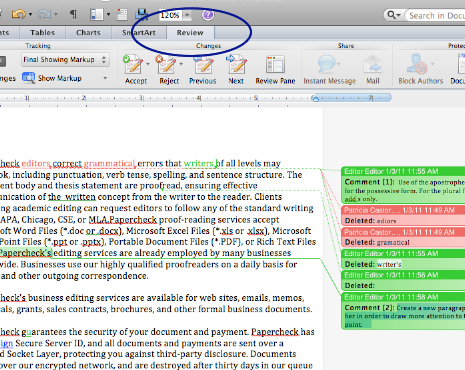Click the 120% zoom field
Viewport: 465px width, 370px height.
point(170,15)
